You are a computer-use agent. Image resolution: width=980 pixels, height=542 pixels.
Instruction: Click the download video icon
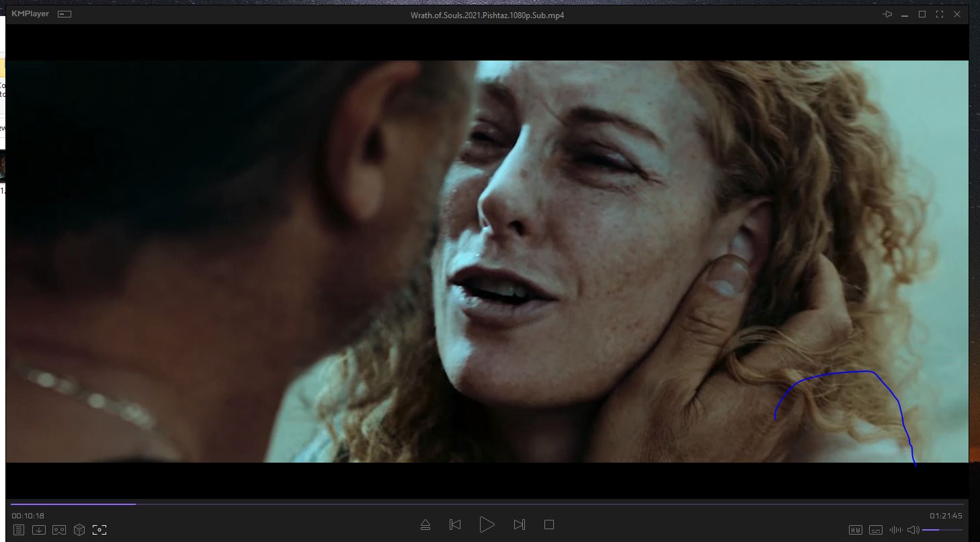click(x=39, y=530)
